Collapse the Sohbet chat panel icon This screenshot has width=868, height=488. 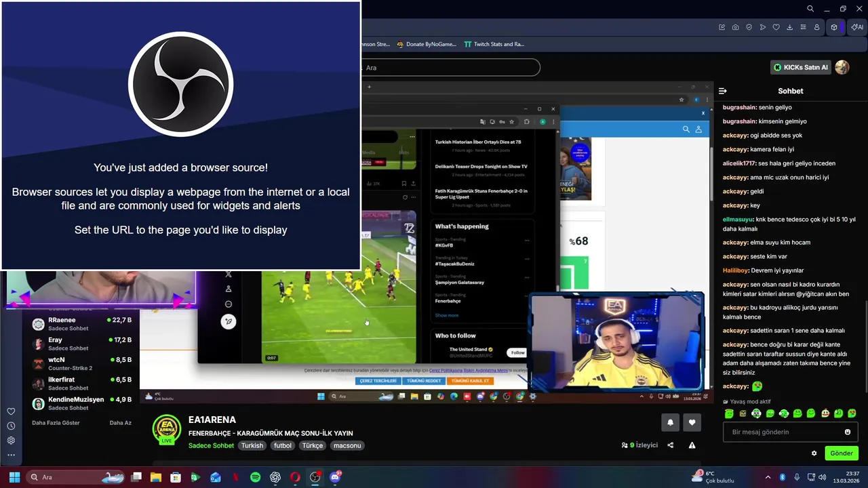(x=723, y=91)
